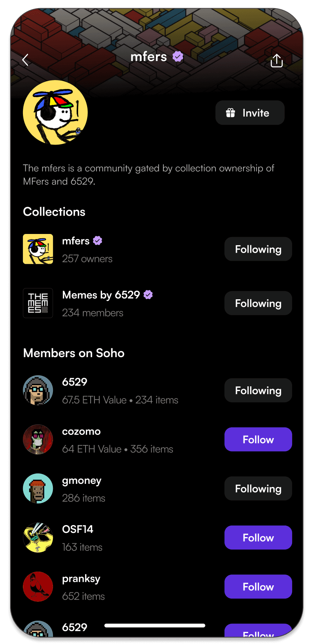Toggle Following for Memes by 6529
310x644 pixels.
point(258,303)
